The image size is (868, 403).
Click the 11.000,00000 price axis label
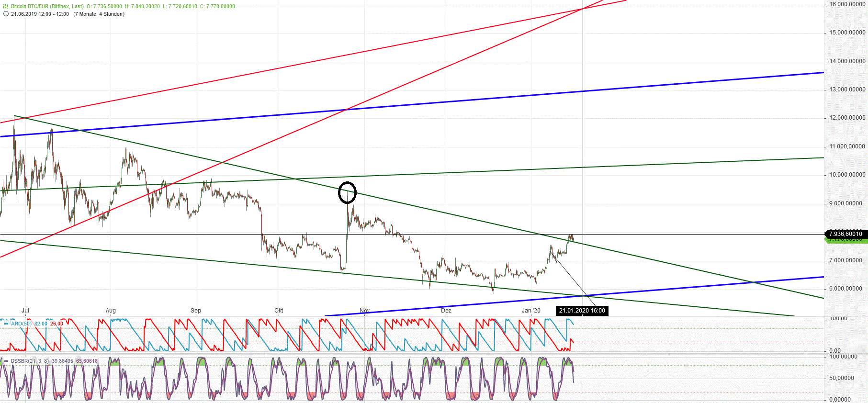tap(847, 146)
